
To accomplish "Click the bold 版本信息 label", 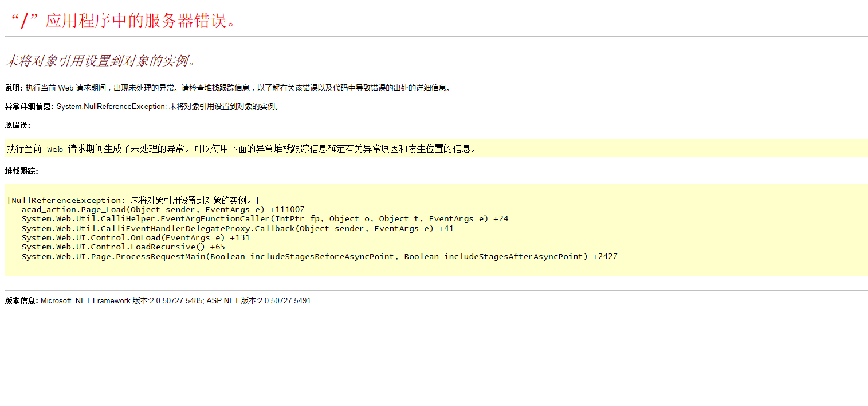I will [x=22, y=300].
